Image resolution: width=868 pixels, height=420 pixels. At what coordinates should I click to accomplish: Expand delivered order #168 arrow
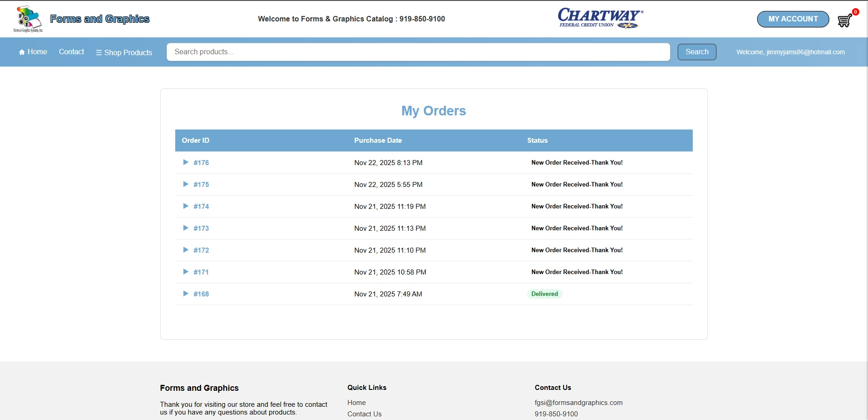click(x=186, y=294)
